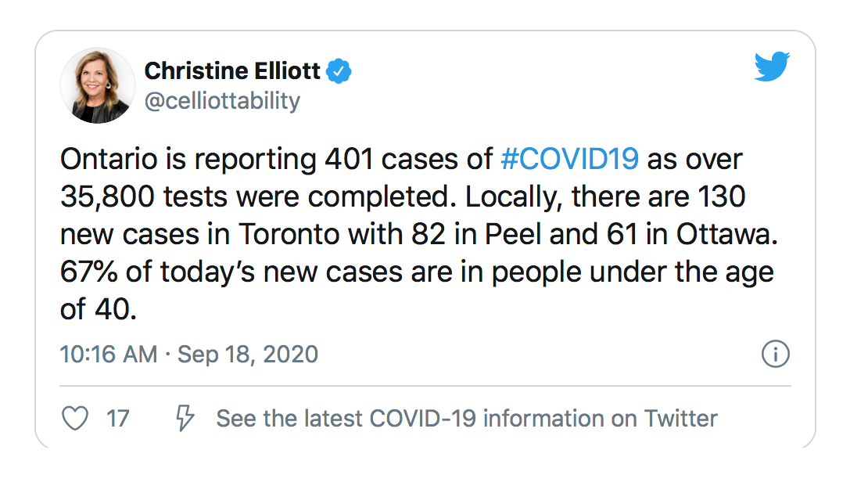Image resolution: width=868 pixels, height=479 pixels.
Task: Open the tweet info circle icon
Action: pyautogui.click(x=775, y=354)
